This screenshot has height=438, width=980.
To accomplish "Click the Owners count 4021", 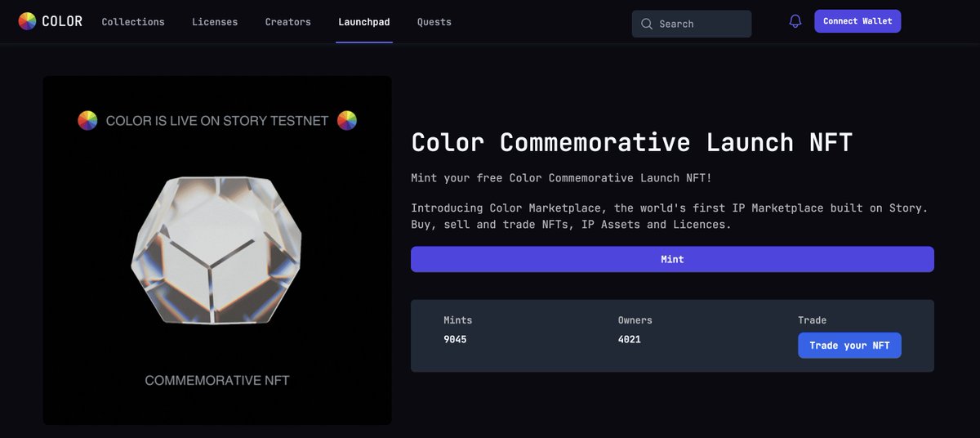I will 630,339.
